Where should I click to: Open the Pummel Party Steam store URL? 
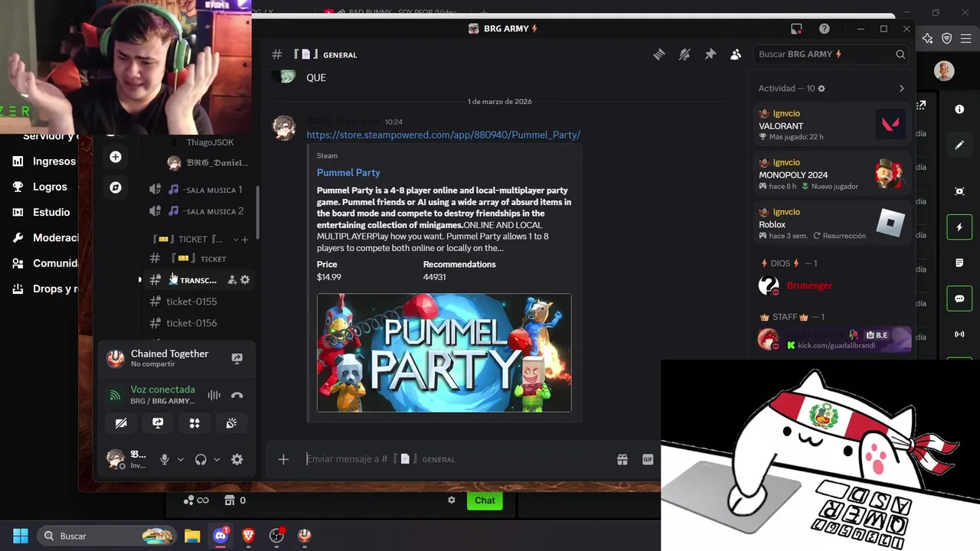point(443,135)
